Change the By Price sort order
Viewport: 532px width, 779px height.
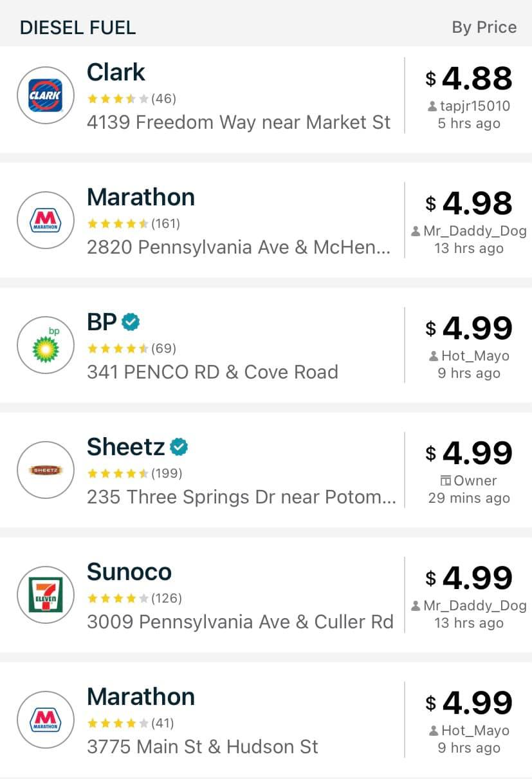(x=484, y=27)
